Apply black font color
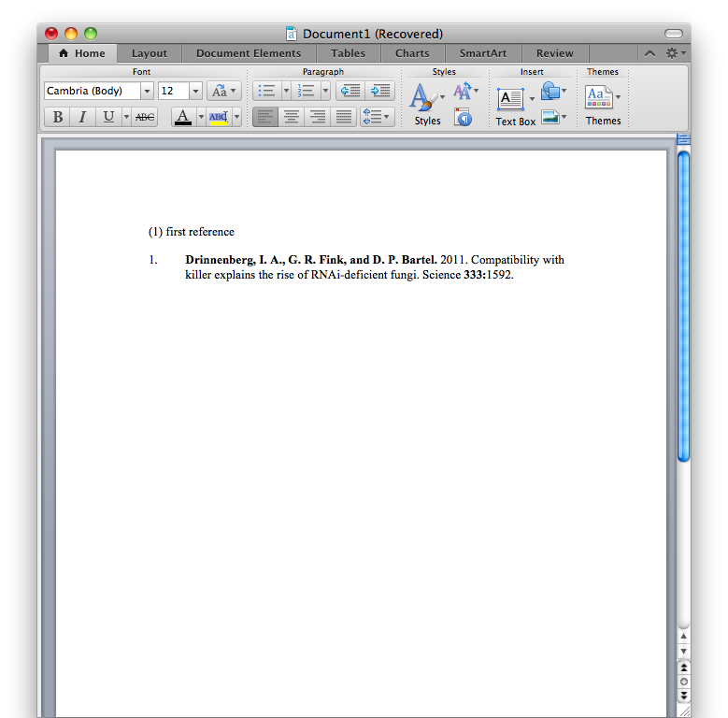The image size is (728, 718). [x=183, y=117]
